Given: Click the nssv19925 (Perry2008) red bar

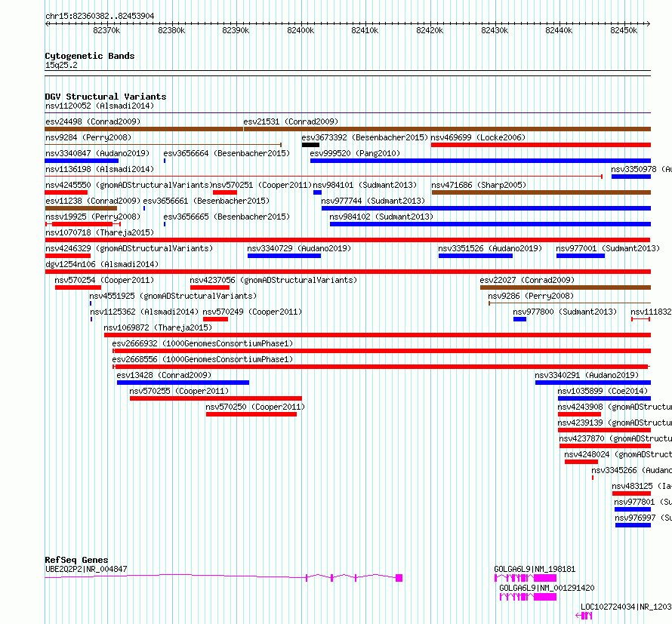Looking at the screenshot, I should tap(82, 224).
